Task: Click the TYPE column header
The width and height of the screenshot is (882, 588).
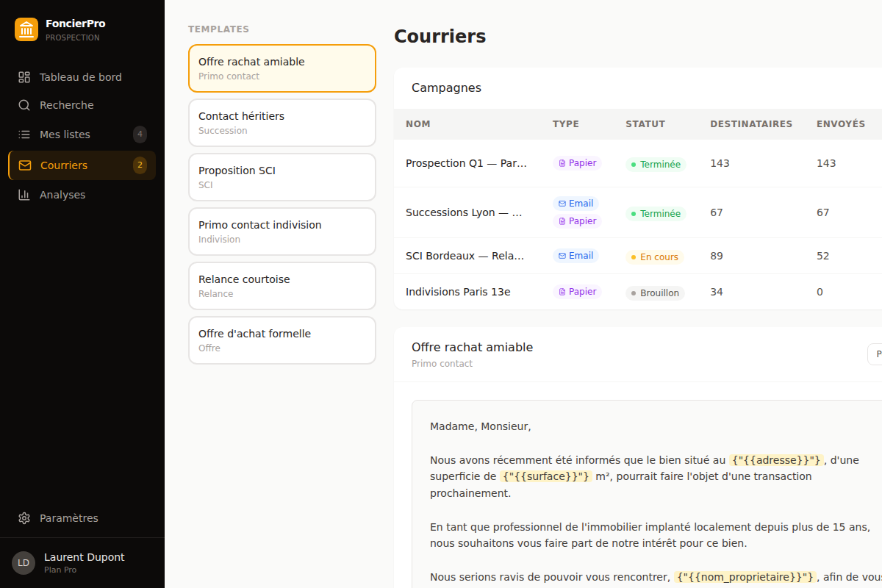Action: click(566, 124)
